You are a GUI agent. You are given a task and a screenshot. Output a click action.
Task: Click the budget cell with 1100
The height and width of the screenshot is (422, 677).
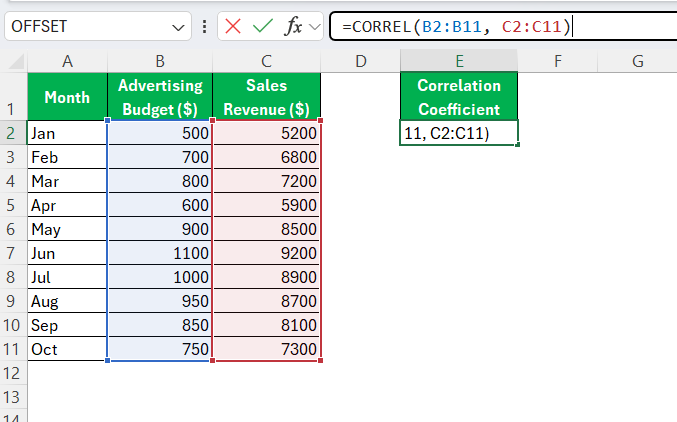pos(160,253)
